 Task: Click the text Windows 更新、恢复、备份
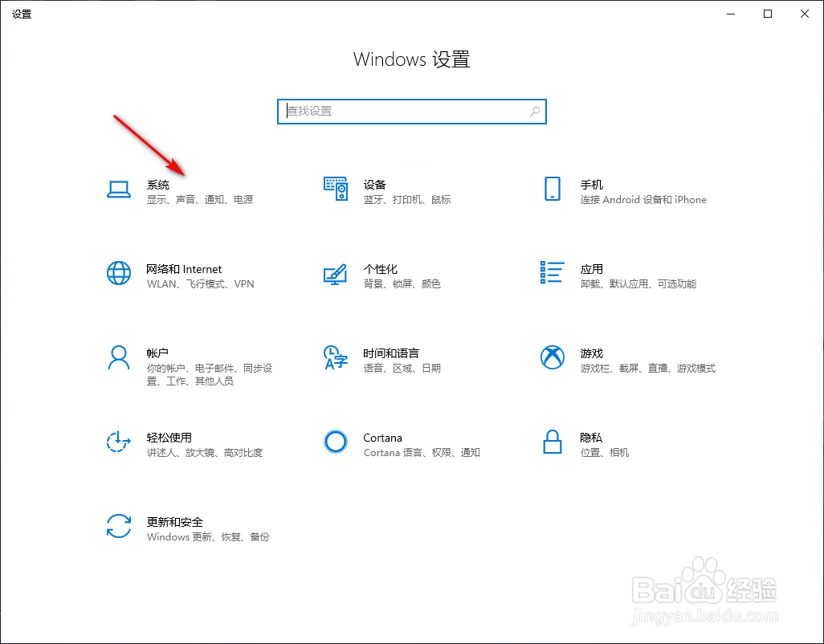(x=208, y=537)
